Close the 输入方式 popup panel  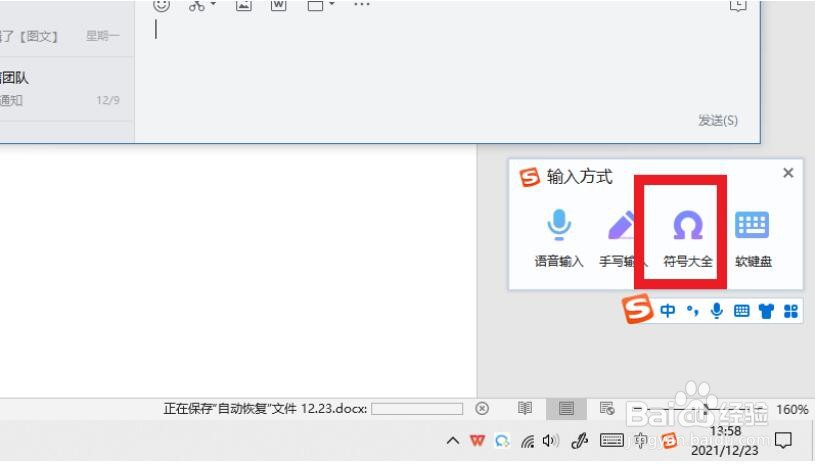coord(788,173)
